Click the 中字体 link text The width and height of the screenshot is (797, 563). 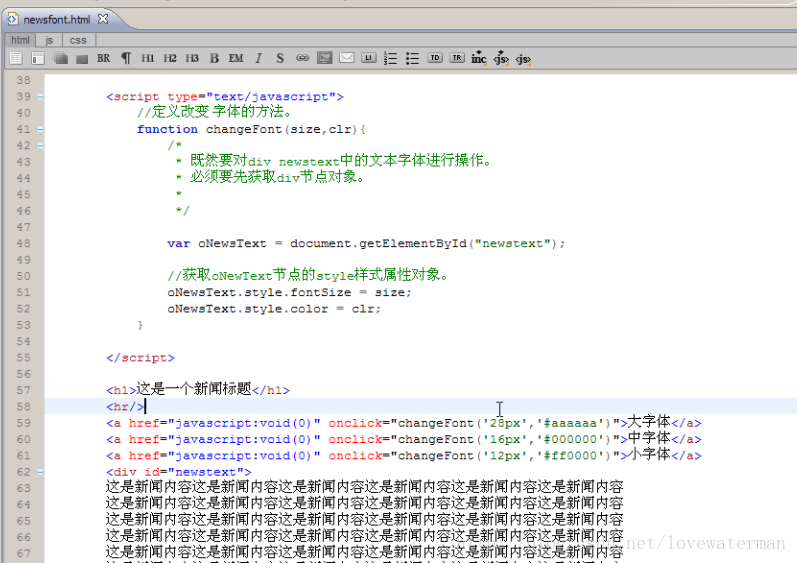pos(649,438)
